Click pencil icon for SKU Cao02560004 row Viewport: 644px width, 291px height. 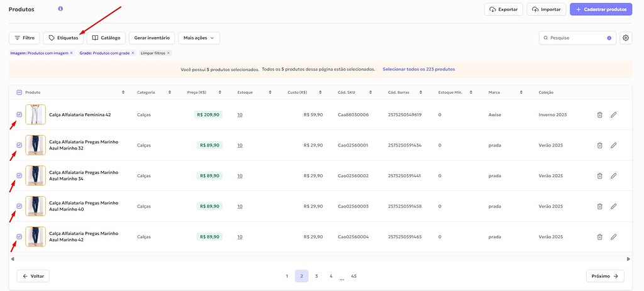(614, 237)
